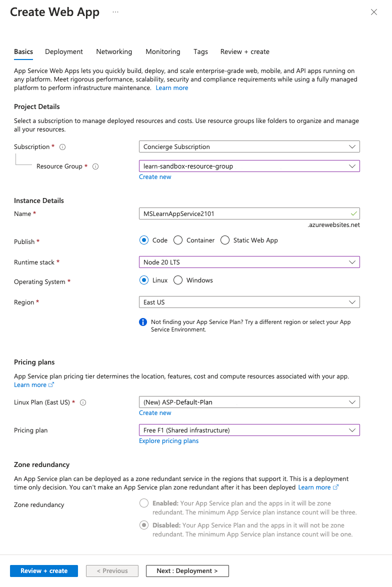Click external link icon after zone redundancy Learn more

pos(335,487)
